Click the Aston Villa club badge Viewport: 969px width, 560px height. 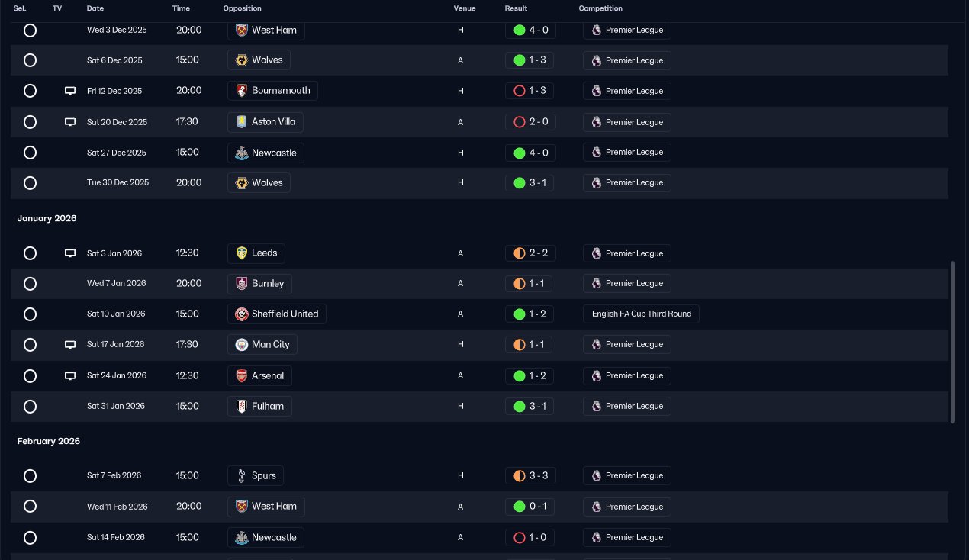point(242,122)
